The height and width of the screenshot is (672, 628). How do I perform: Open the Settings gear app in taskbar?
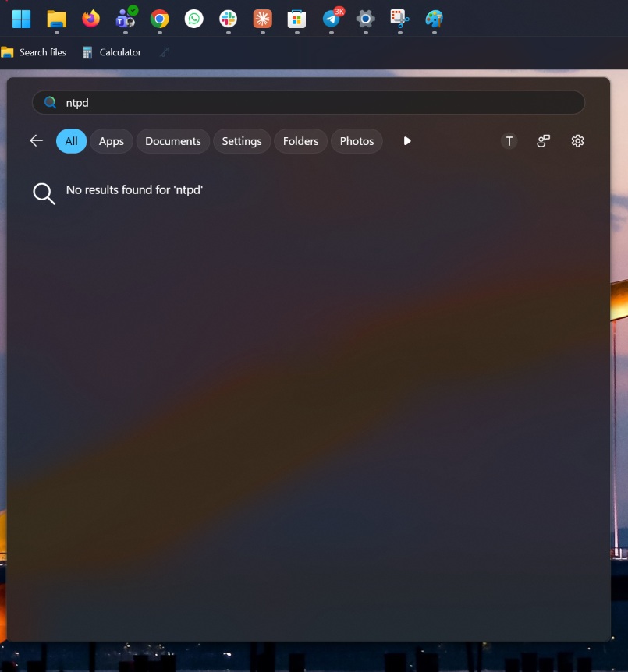pyautogui.click(x=365, y=19)
